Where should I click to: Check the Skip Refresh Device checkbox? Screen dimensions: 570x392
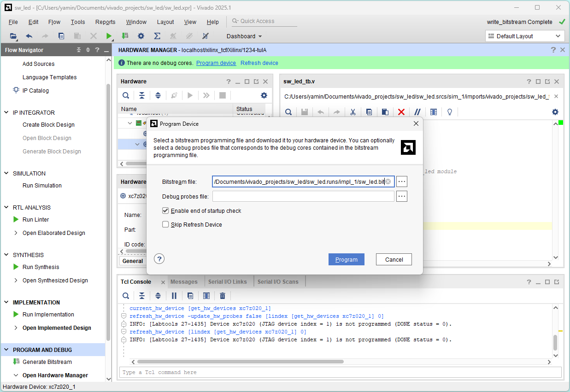165,225
